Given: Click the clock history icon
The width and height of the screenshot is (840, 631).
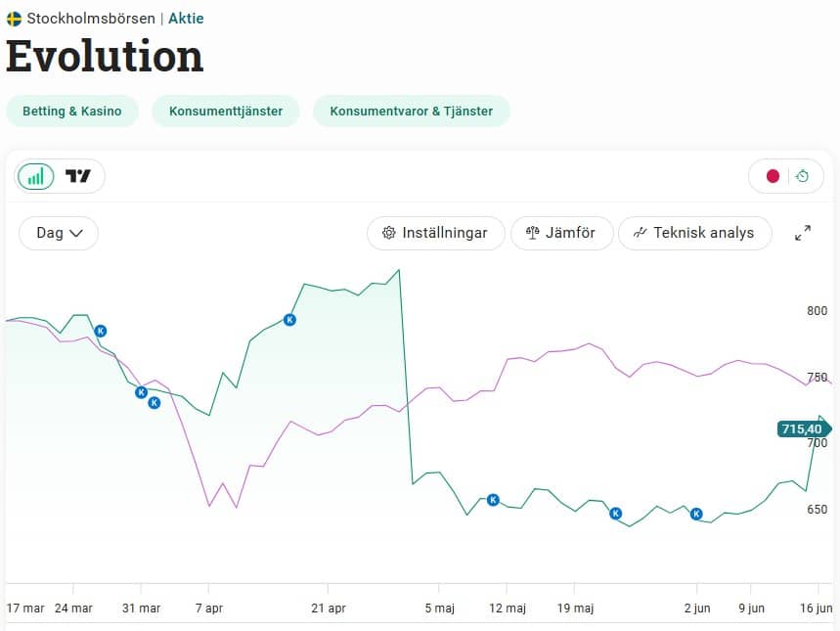Looking at the screenshot, I should [x=802, y=176].
